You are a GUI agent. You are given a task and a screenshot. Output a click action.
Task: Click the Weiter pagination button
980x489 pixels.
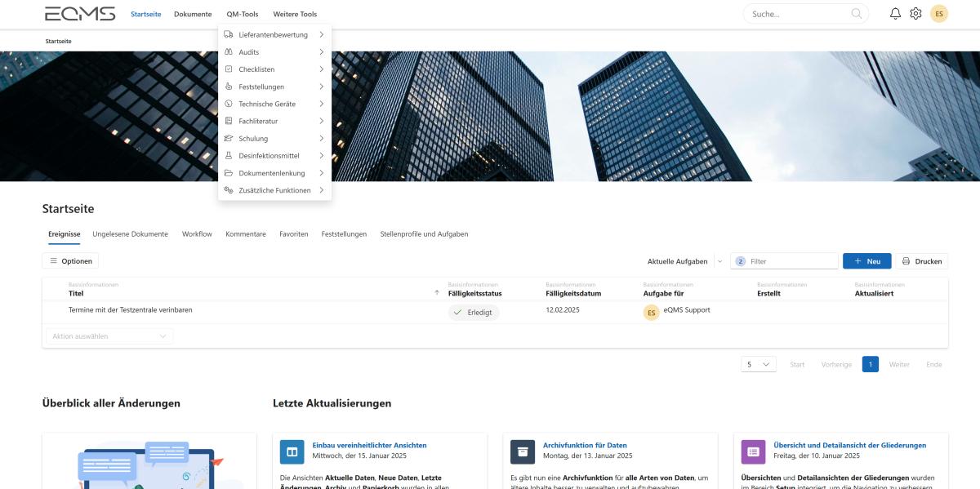tap(899, 364)
